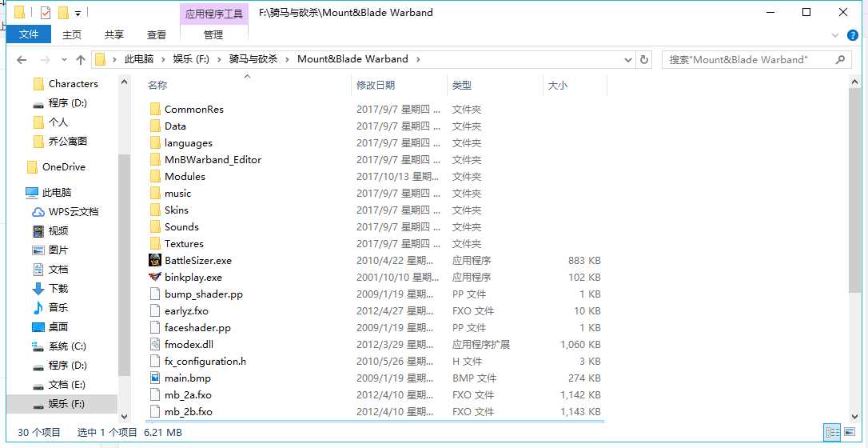This screenshot has width=868, height=448.
Task: Click the Properties icon in quick access toolbar
Action: click(45, 13)
